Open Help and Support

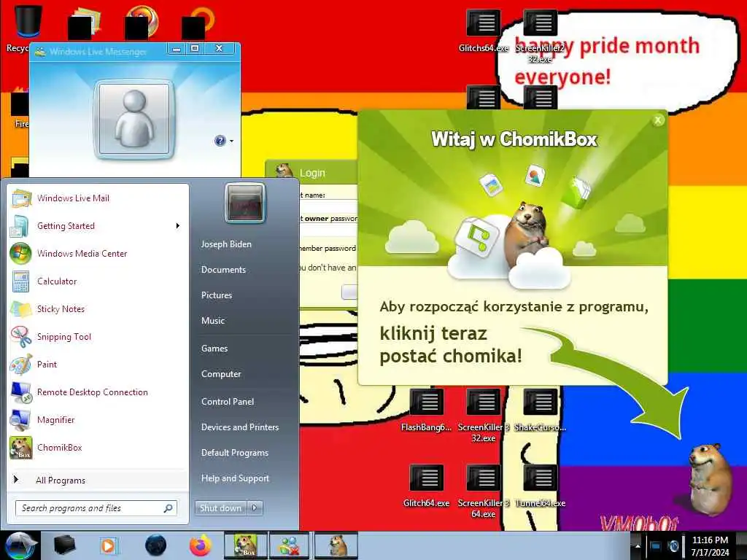tap(235, 478)
